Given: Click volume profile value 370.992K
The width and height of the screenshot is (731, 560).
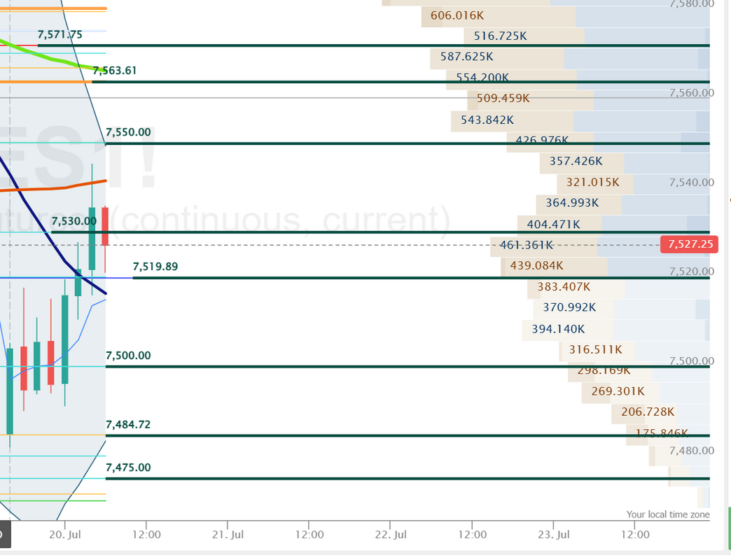Looking at the screenshot, I should 569,307.
